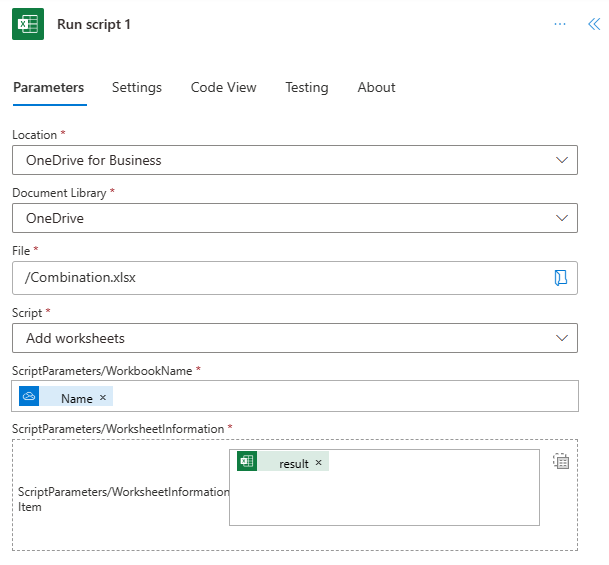Click inside the WorkbookName input field

pyautogui.click(x=340, y=397)
